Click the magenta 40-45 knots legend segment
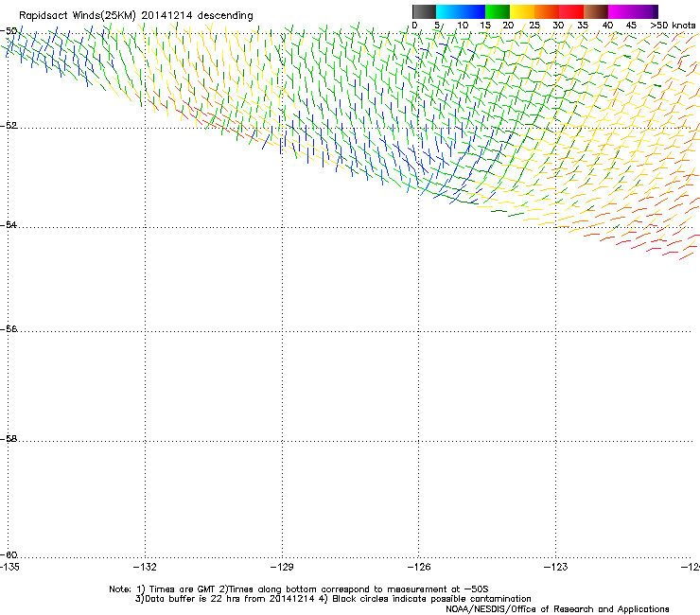 pyautogui.click(x=621, y=11)
